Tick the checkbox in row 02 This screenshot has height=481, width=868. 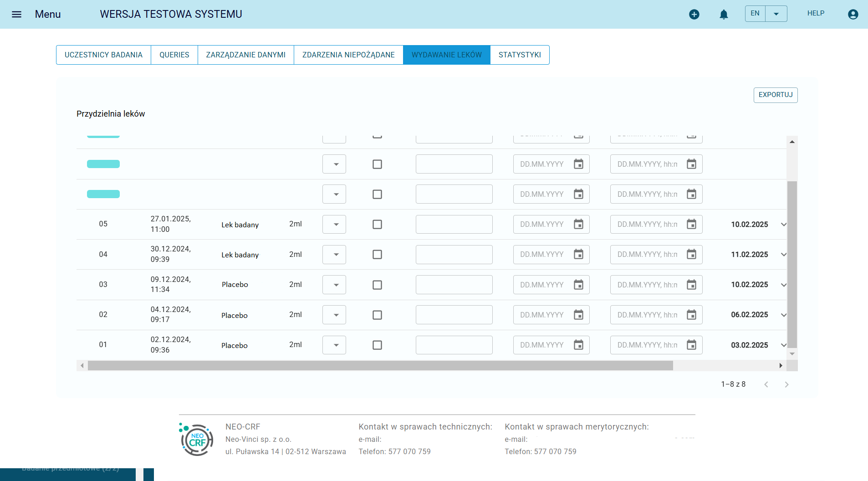pos(377,315)
